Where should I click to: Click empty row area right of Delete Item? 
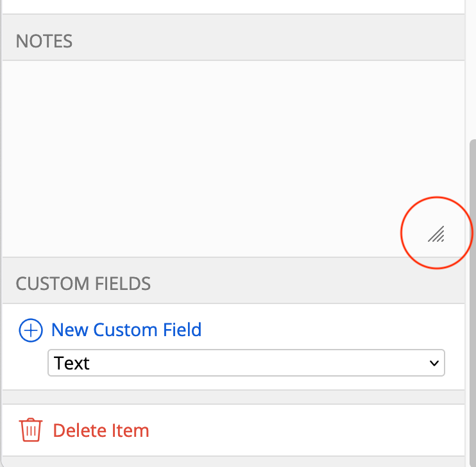point(308,430)
